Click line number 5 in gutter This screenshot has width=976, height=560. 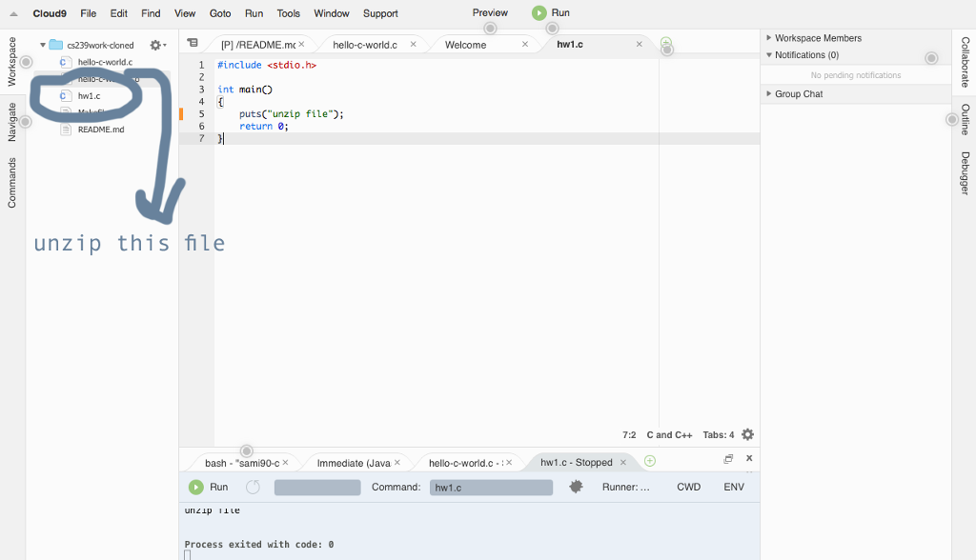(201, 114)
